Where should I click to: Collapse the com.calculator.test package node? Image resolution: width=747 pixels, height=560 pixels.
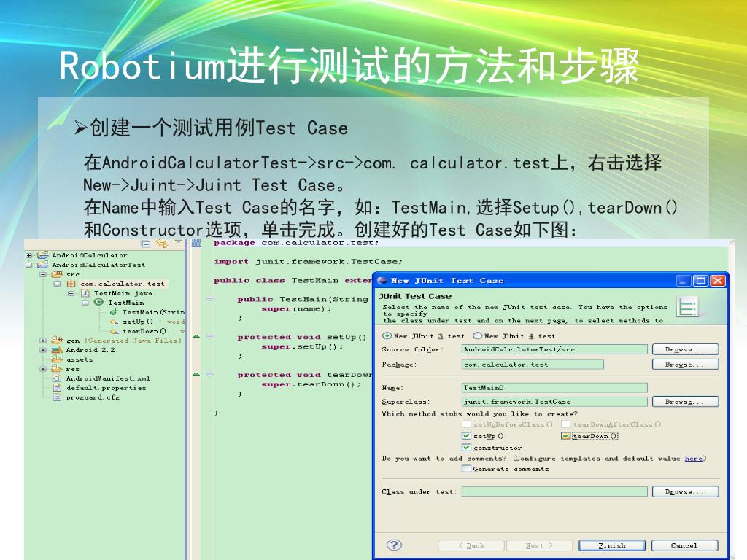pos(57,284)
